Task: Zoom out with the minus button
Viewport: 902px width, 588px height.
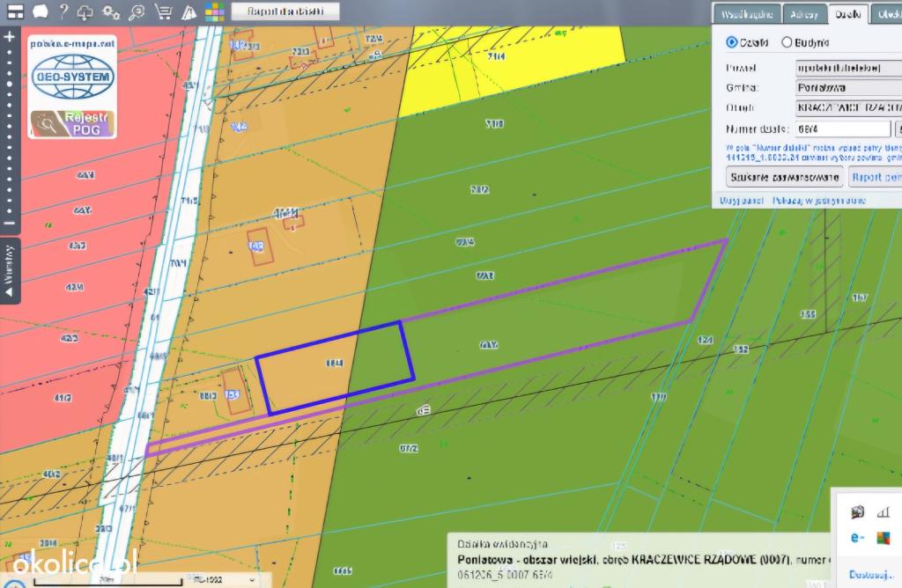Action: click(x=9, y=223)
